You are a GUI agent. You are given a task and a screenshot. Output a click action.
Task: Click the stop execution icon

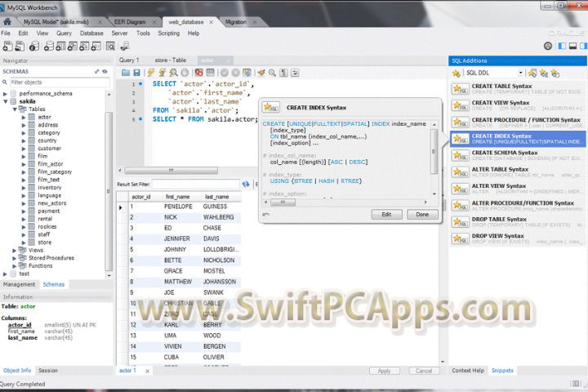pos(185,73)
